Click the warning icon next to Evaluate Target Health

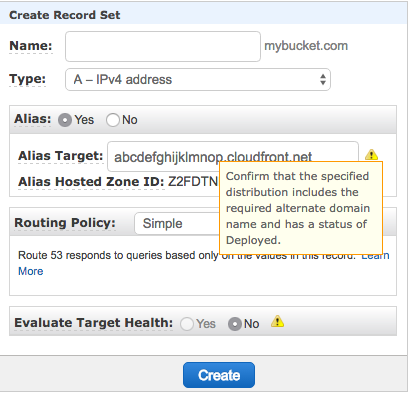coord(277,322)
